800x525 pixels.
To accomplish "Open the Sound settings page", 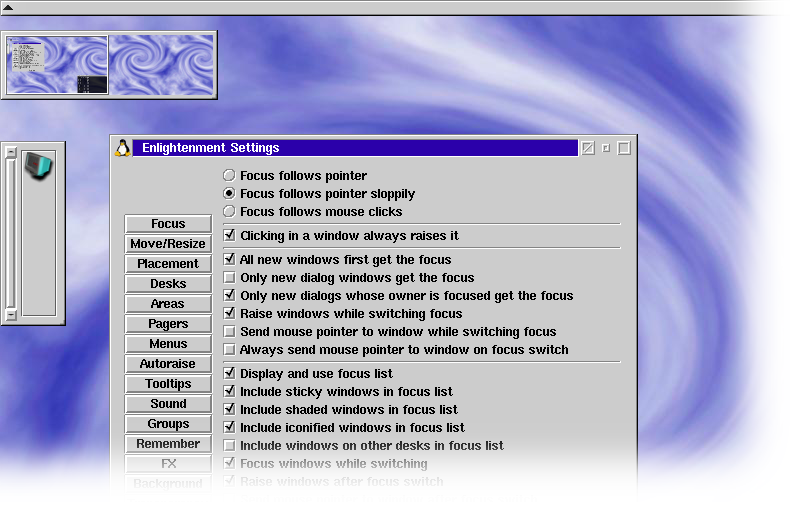I will pos(168,404).
